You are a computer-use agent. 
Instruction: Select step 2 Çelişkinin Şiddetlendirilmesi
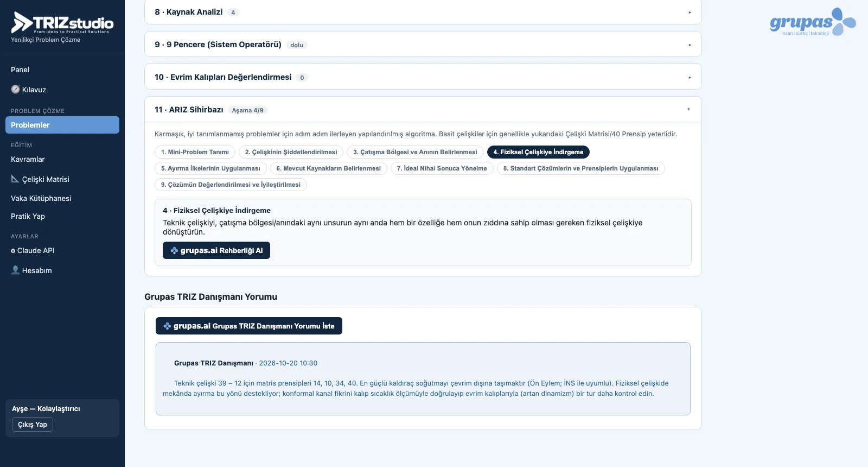(291, 152)
